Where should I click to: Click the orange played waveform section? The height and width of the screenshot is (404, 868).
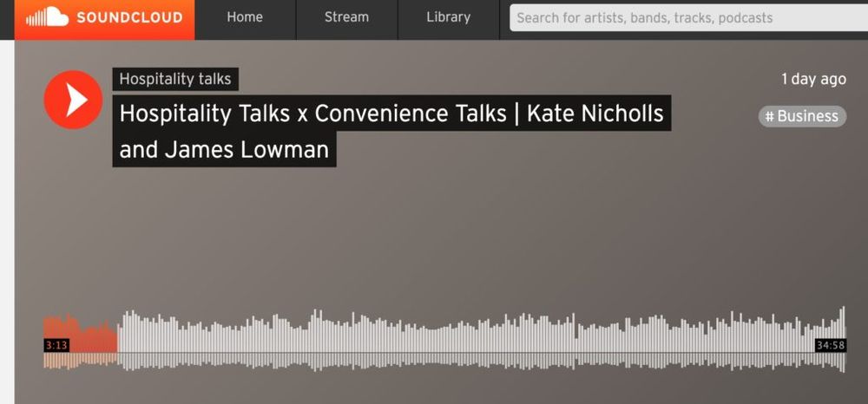point(80,342)
